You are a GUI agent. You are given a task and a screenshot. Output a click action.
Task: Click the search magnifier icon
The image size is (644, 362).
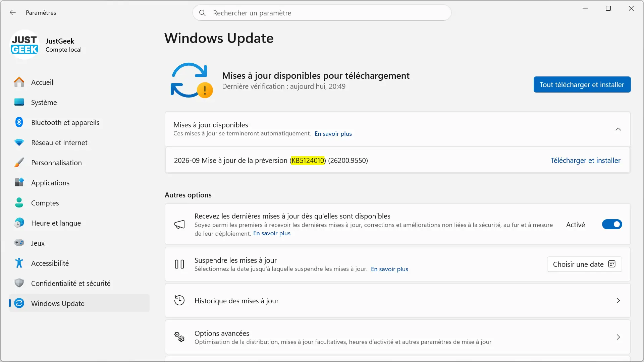point(202,13)
